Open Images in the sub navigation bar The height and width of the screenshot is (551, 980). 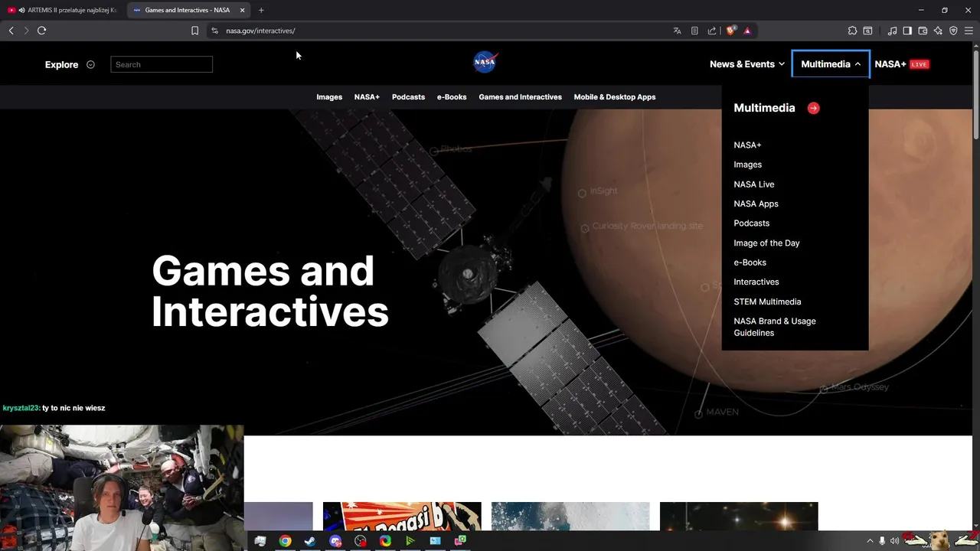[329, 97]
